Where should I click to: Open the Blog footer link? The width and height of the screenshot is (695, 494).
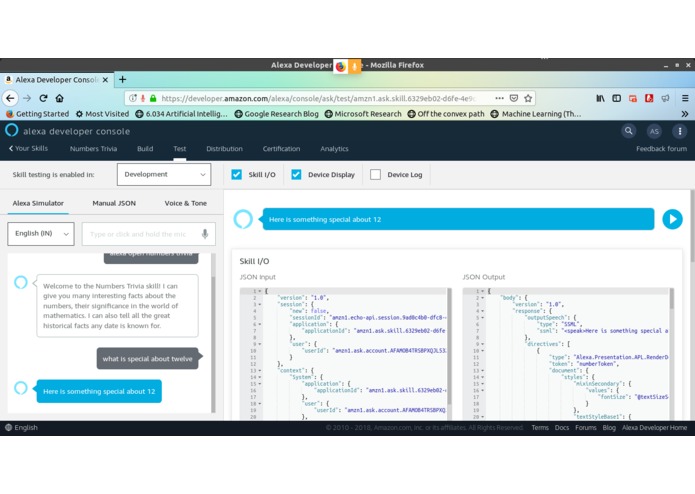click(609, 428)
